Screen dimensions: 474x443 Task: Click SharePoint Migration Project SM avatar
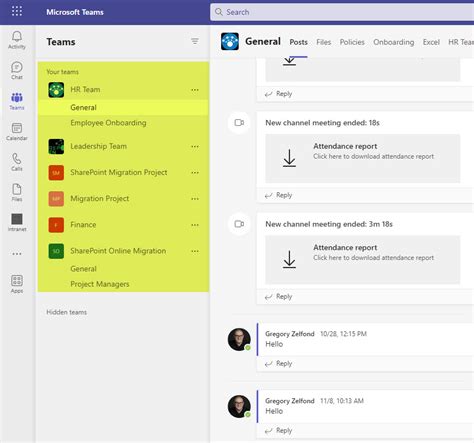pos(56,173)
